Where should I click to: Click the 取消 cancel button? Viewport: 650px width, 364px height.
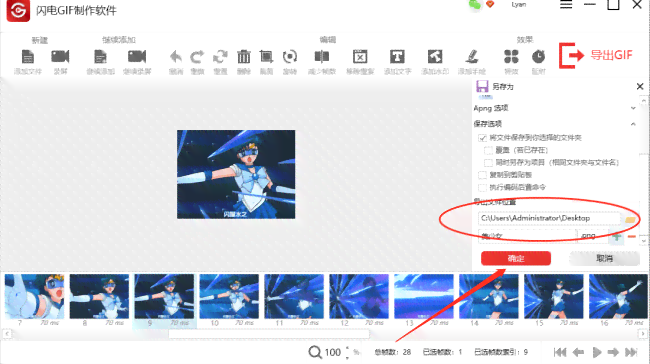click(x=604, y=258)
